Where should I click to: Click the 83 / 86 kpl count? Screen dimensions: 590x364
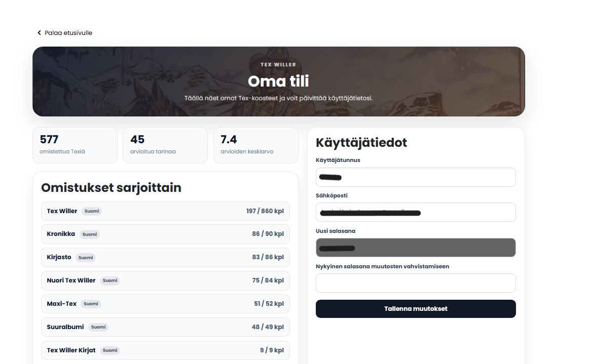pos(268,257)
